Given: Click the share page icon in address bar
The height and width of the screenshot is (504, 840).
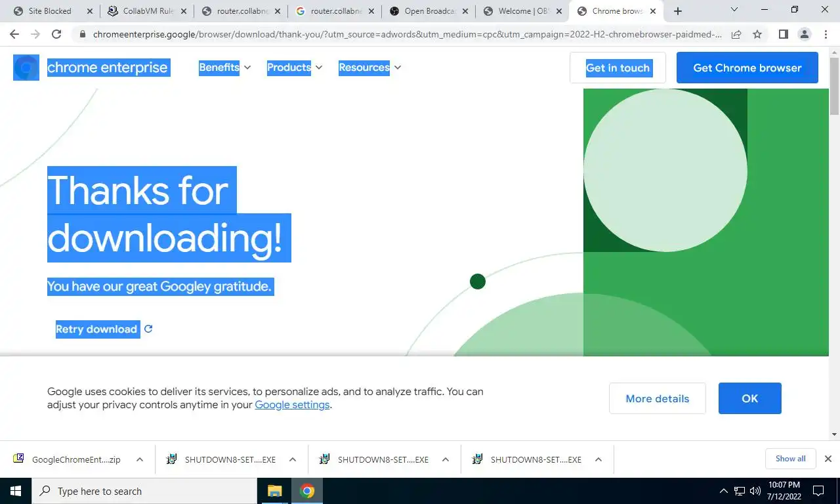Looking at the screenshot, I should point(736,35).
